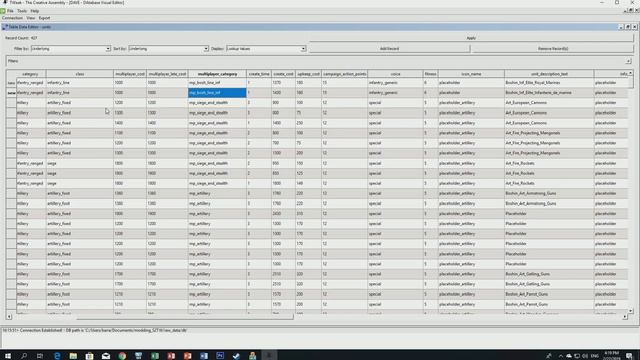Expand the Filters panel arrow
The height and width of the screenshot is (360, 640).
(x=628, y=61)
